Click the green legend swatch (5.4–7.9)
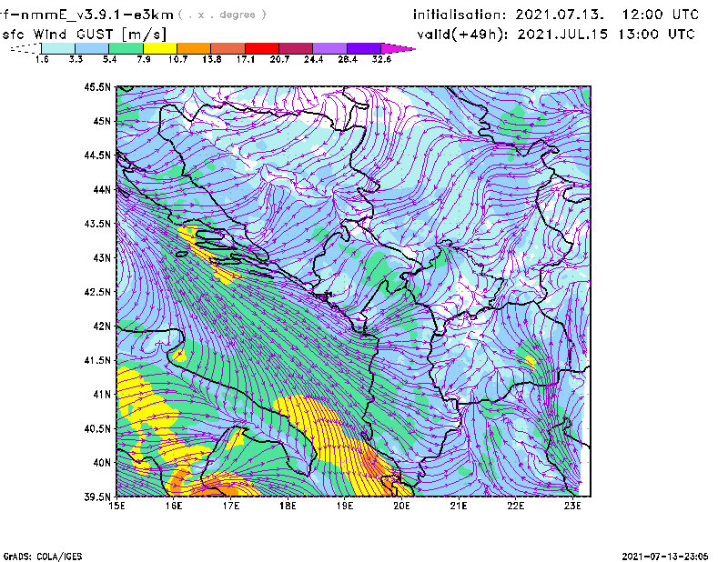The height and width of the screenshot is (562, 728). click(126, 48)
